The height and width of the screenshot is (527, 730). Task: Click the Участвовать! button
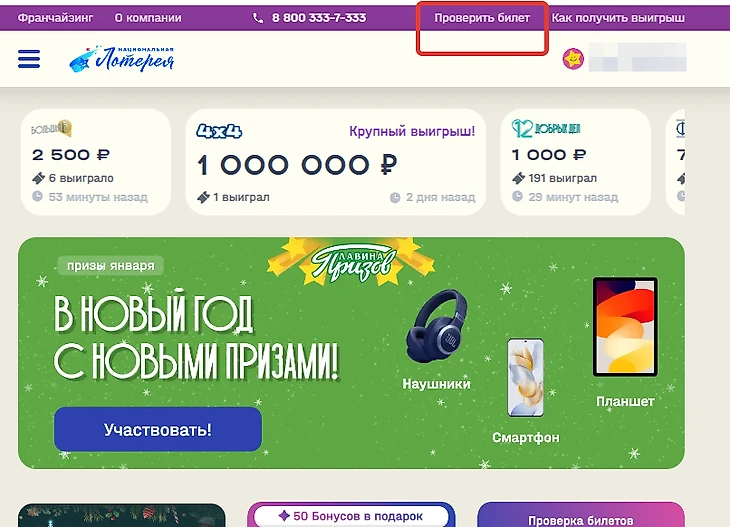pyautogui.click(x=158, y=429)
